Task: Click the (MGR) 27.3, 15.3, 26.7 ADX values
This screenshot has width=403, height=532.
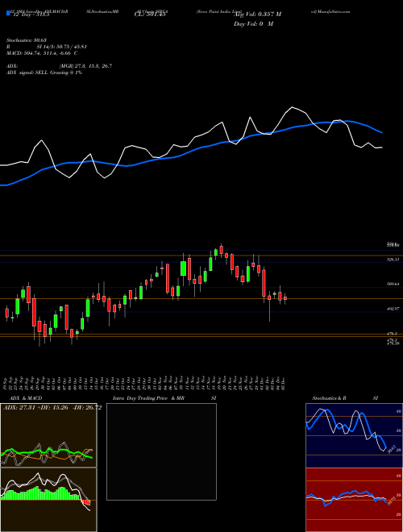Action: (85, 66)
